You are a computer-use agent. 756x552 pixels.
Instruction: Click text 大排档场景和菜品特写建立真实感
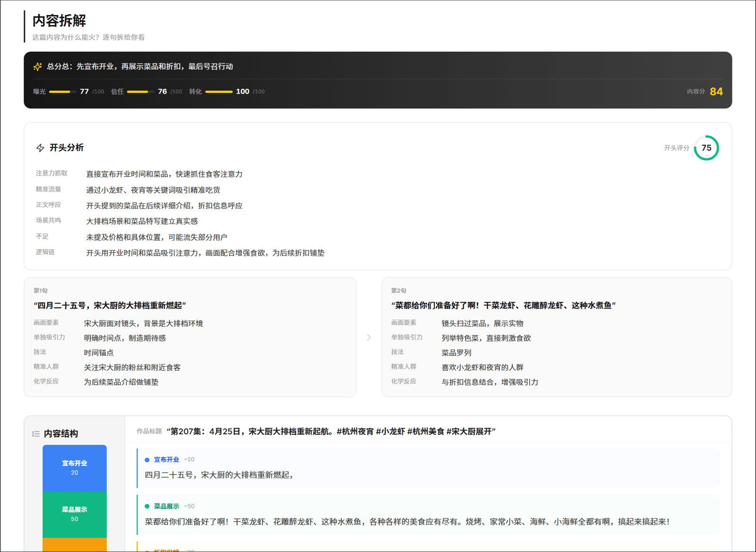point(142,221)
